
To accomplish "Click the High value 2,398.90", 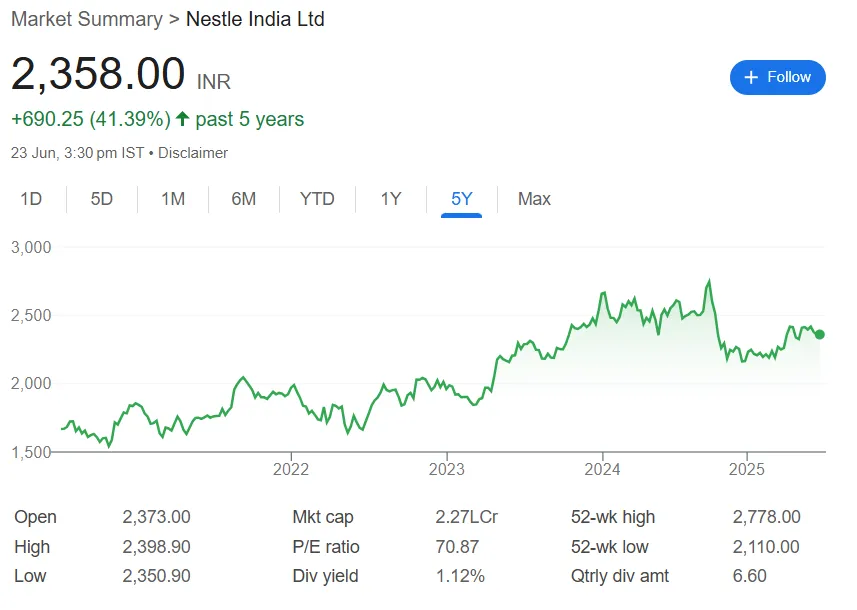I will [x=156, y=547].
